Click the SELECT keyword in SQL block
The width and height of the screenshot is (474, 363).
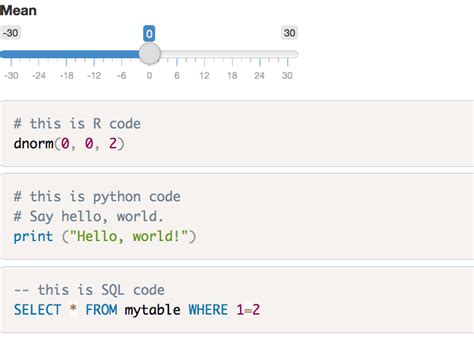pyautogui.click(x=37, y=310)
